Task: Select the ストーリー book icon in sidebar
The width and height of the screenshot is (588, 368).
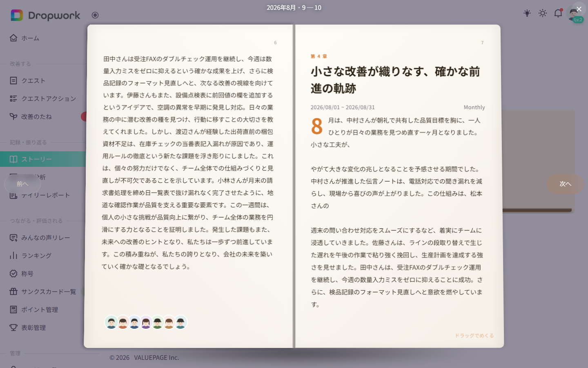Action: pyautogui.click(x=13, y=159)
